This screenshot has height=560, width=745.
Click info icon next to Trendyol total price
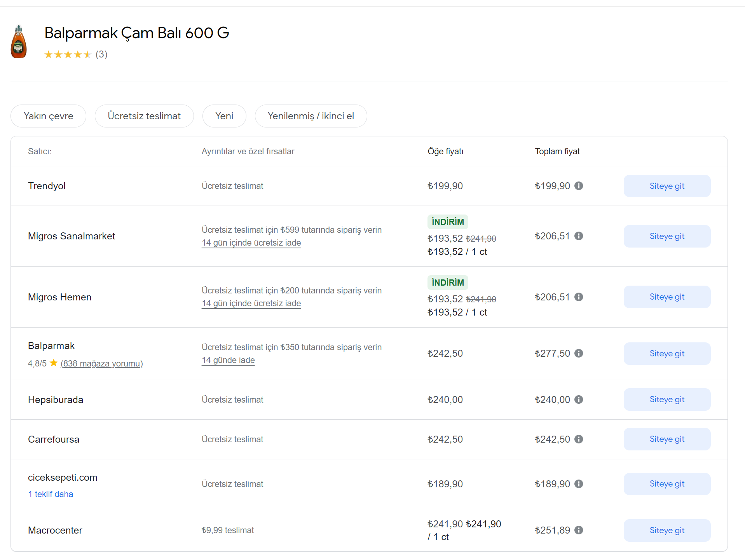[x=579, y=186]
